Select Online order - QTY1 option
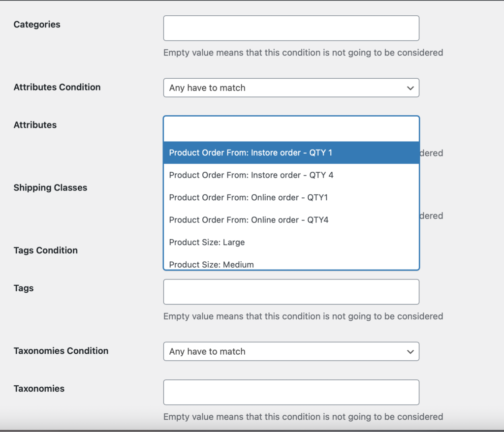Screen dimensions: 504x432 [x=291, y=197]
